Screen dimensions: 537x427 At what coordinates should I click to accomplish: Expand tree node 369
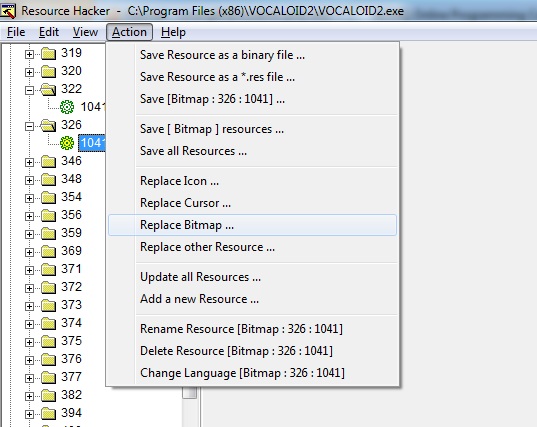pos(29,252)
